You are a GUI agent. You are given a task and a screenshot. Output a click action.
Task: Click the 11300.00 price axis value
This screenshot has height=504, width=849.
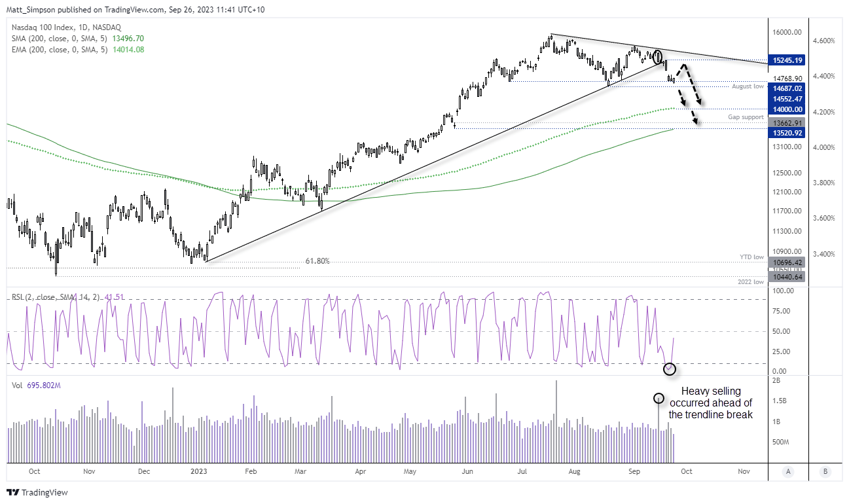click(787, 231)
